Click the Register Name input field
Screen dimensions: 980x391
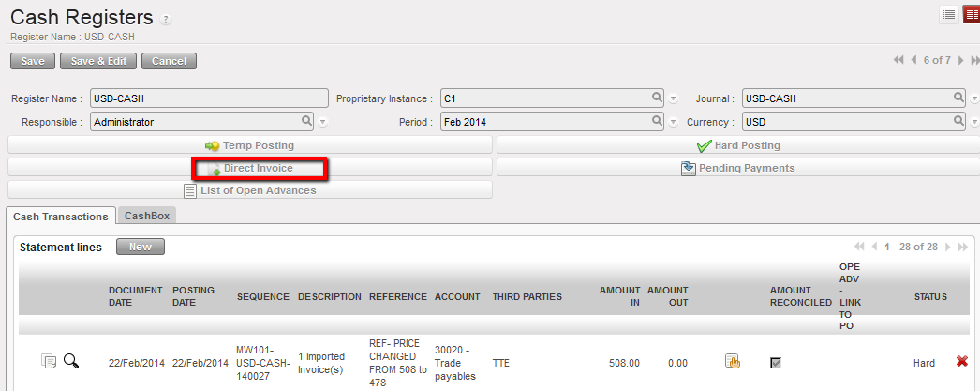[208, 98]
